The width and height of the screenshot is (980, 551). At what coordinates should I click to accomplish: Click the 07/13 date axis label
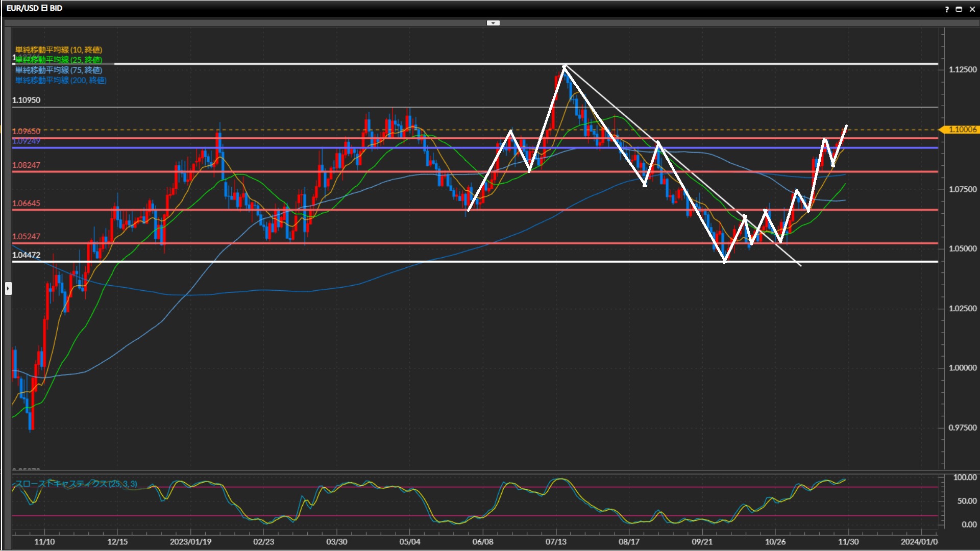(x=556, y=541)
